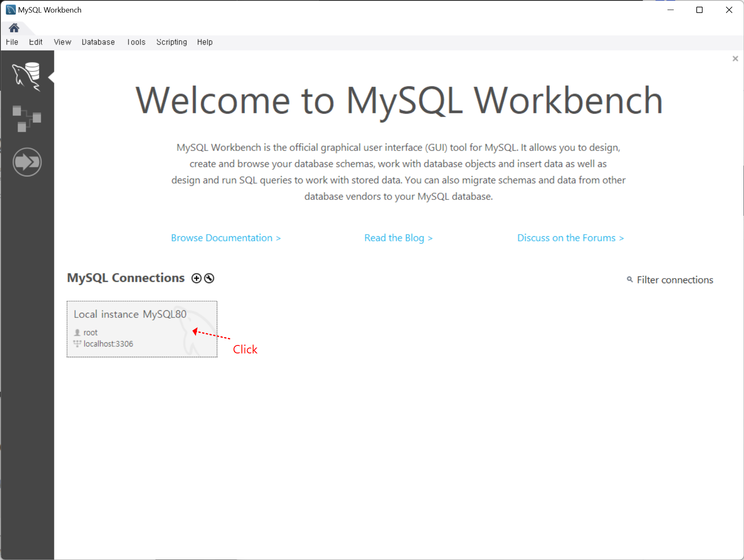
Task: Open the Edit menu
Action: point(36,42)
